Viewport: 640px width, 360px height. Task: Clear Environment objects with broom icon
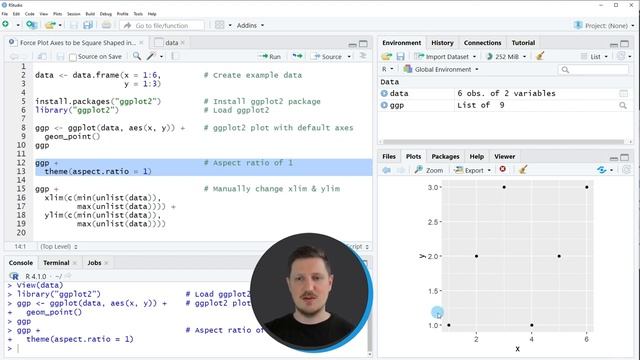coord(540,56)
